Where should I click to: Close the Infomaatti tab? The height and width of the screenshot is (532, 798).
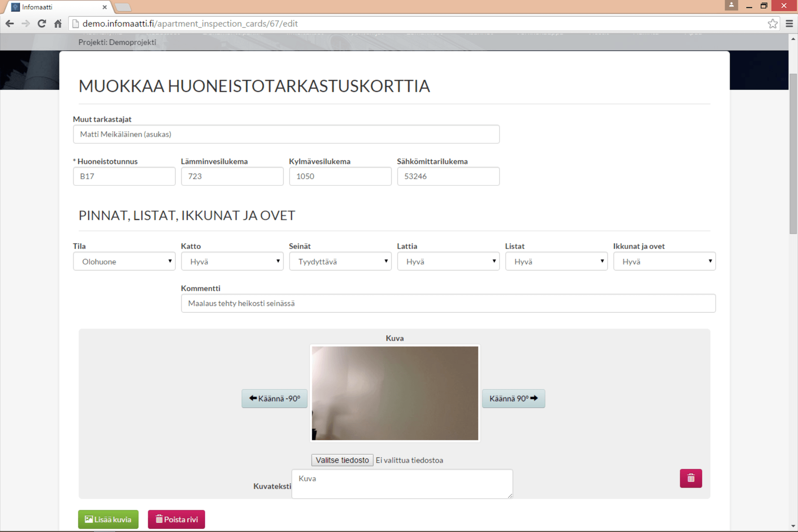[x=105, y=7]
